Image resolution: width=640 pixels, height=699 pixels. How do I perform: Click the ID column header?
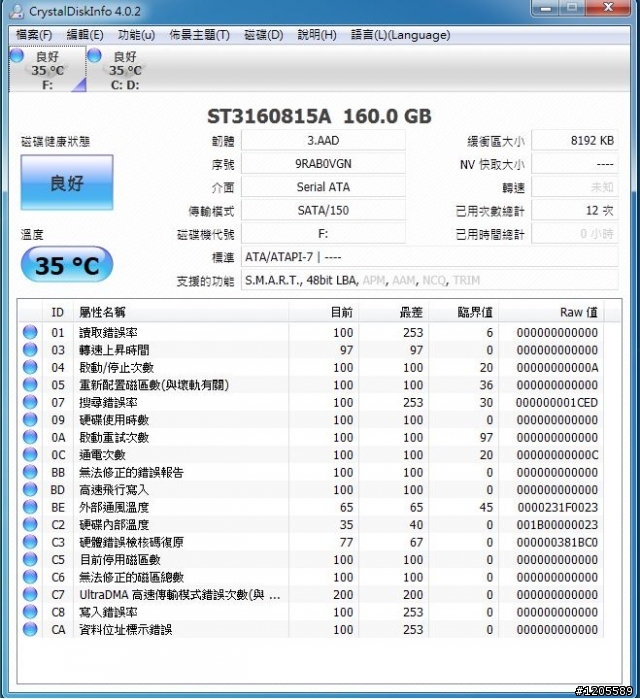coord(58,312)
